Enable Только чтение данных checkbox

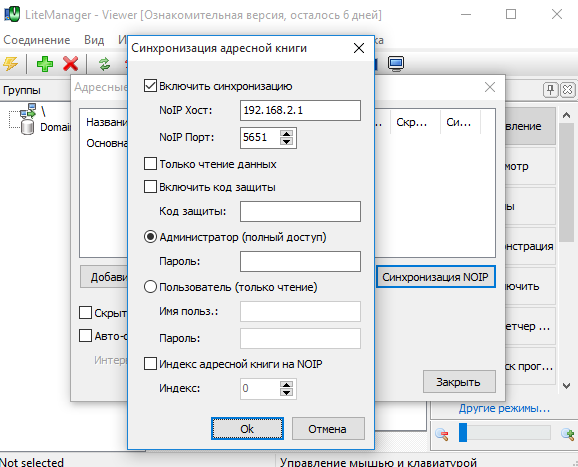150,164
